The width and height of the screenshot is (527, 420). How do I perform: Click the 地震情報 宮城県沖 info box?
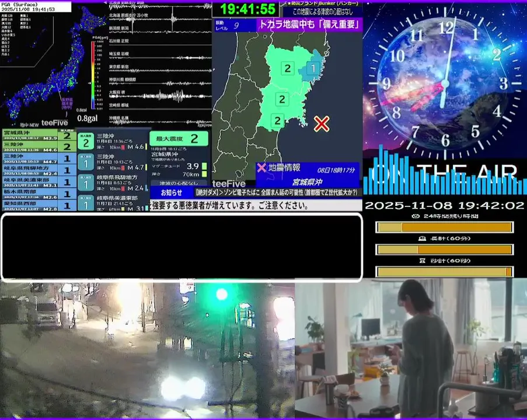[308, 175]
